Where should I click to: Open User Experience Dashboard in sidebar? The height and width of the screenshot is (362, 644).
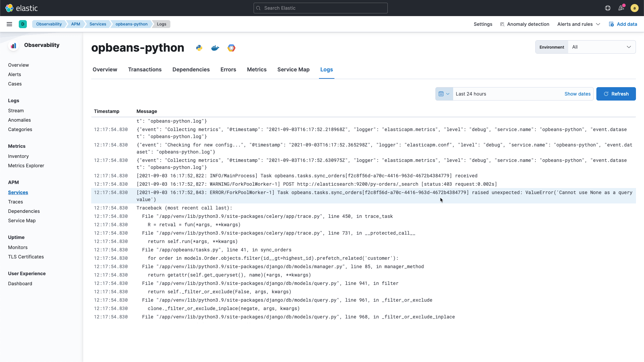point(20,284)
